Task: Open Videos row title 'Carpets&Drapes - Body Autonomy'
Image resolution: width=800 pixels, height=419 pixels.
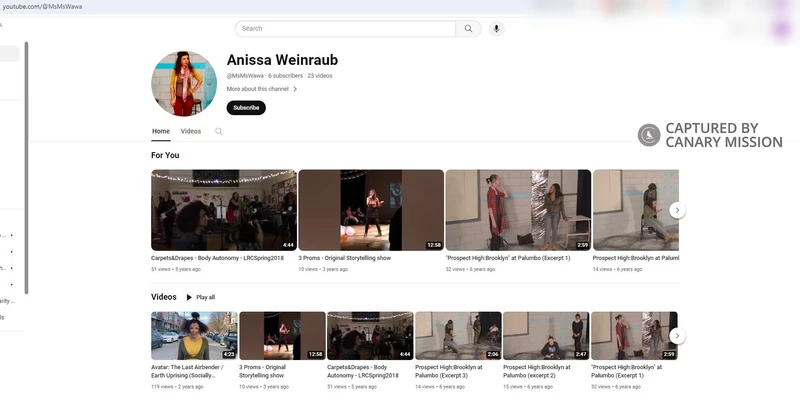Action: pos(363,371)
